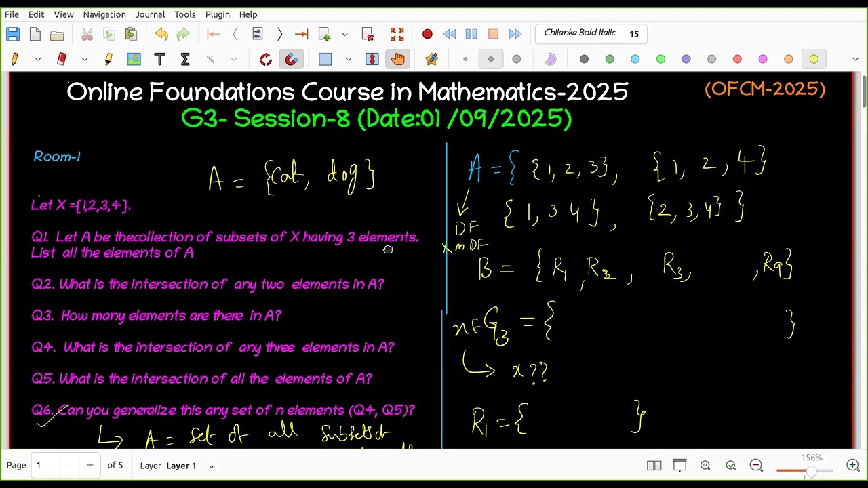
Task: Undo the last stroke
Action: click(161, 34)
